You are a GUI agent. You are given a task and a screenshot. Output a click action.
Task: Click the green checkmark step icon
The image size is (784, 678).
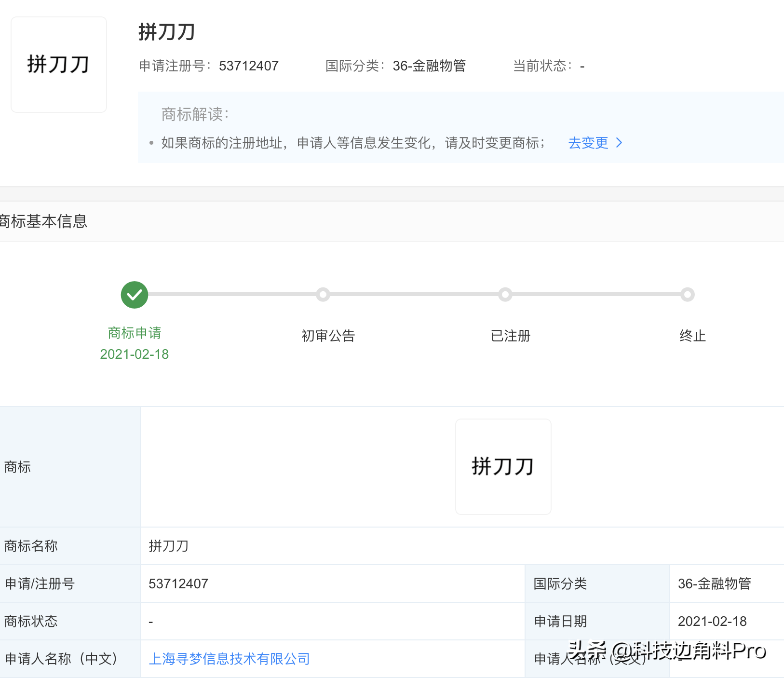click(135, 295)
